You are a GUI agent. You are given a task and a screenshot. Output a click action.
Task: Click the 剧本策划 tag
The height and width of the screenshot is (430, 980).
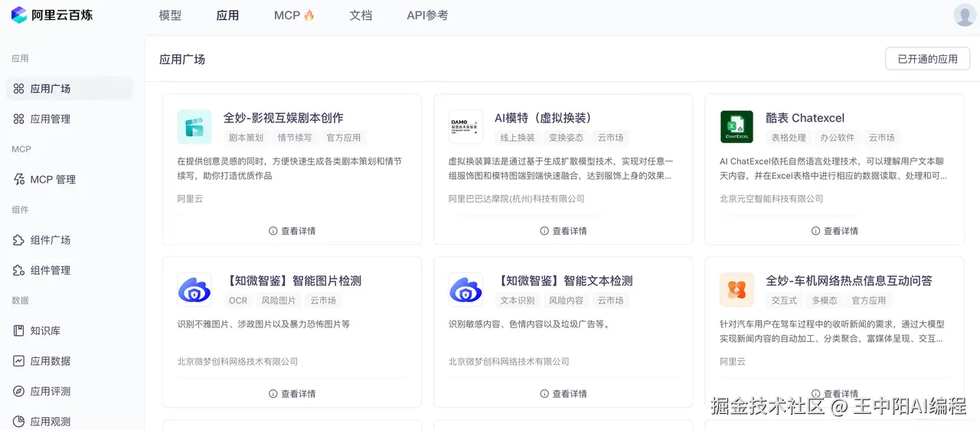click(246, 138)
